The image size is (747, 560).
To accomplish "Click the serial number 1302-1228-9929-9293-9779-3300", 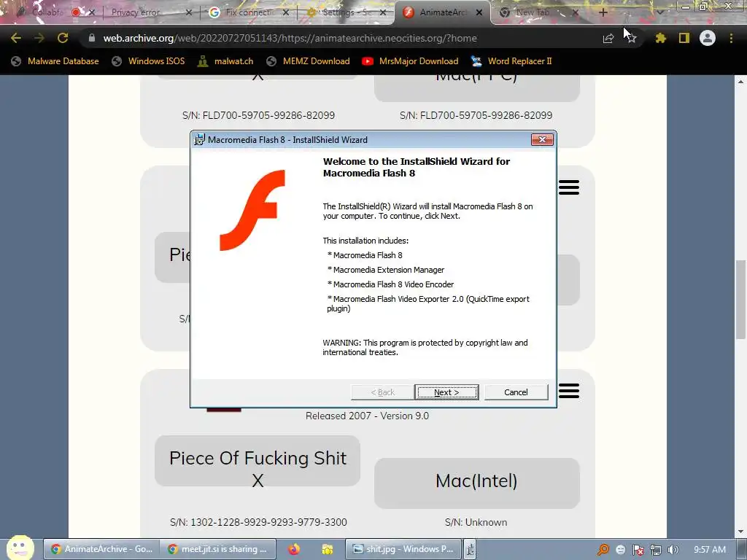I will tap(268, 522).
